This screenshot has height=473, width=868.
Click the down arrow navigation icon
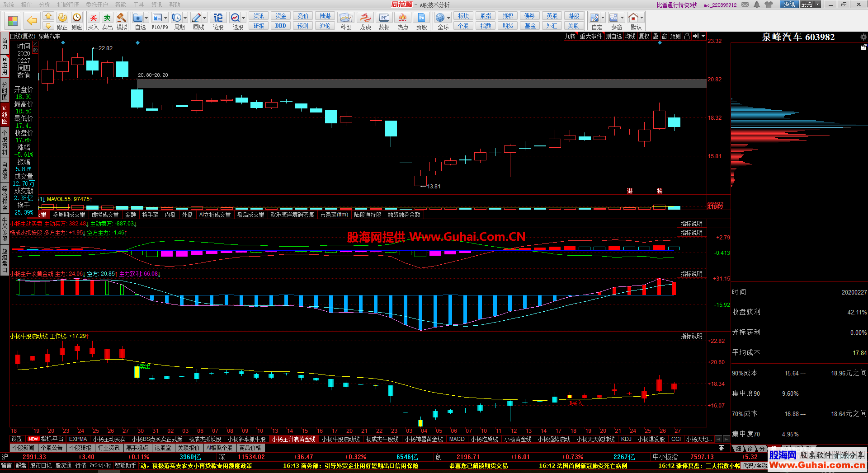[48, 26]
